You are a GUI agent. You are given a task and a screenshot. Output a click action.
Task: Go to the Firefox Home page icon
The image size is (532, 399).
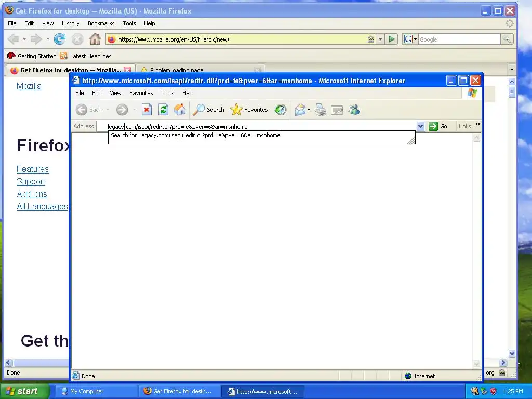[95, 39]
